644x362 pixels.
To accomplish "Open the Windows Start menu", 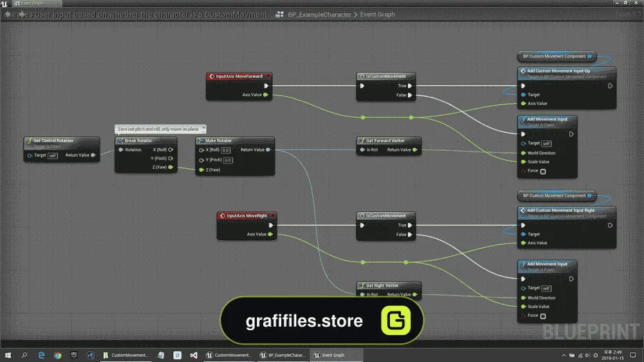I will (8, 355).
